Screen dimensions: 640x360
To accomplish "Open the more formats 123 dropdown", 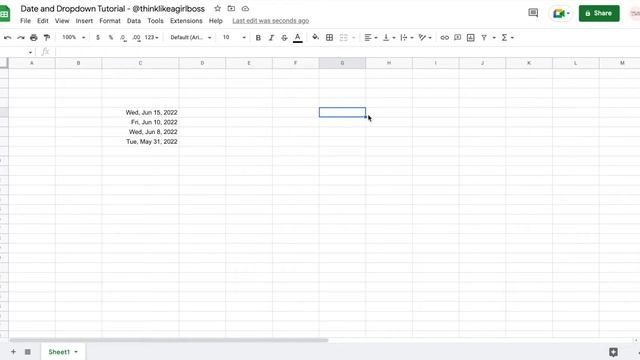I will coord(151,38).
